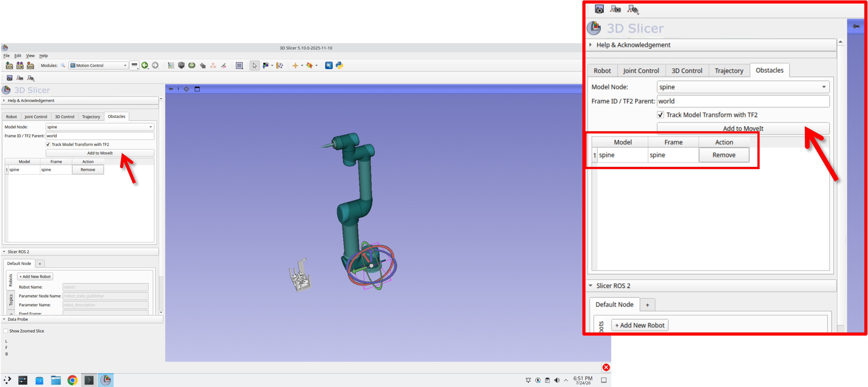
Task: Open the File menu
Action: click(x=7, y=56)
